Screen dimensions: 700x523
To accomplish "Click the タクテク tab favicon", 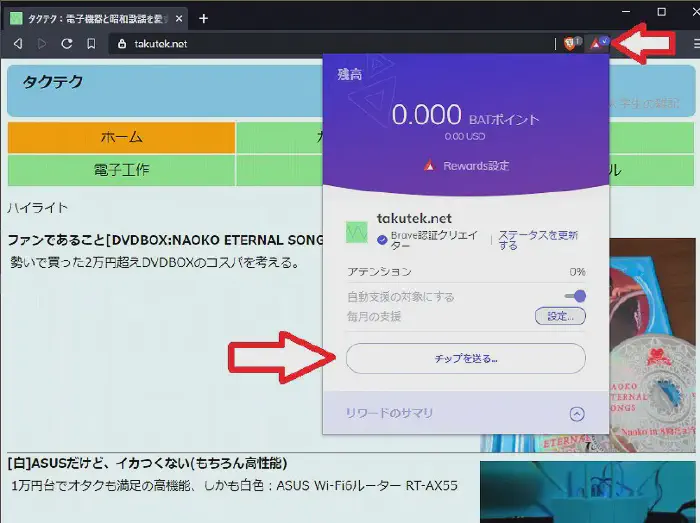I will click(x=16, y=19).
